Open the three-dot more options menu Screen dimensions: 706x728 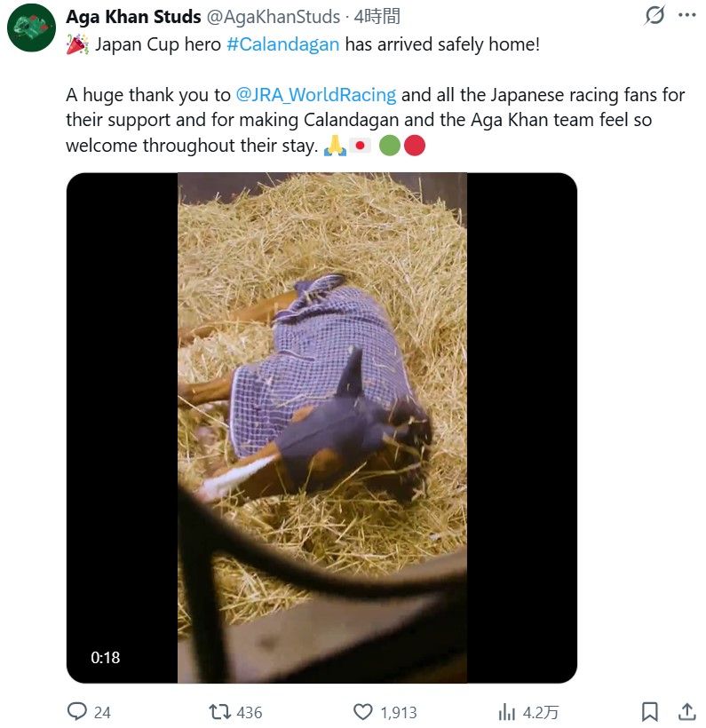pyautogui.click(x=687, y=15)
